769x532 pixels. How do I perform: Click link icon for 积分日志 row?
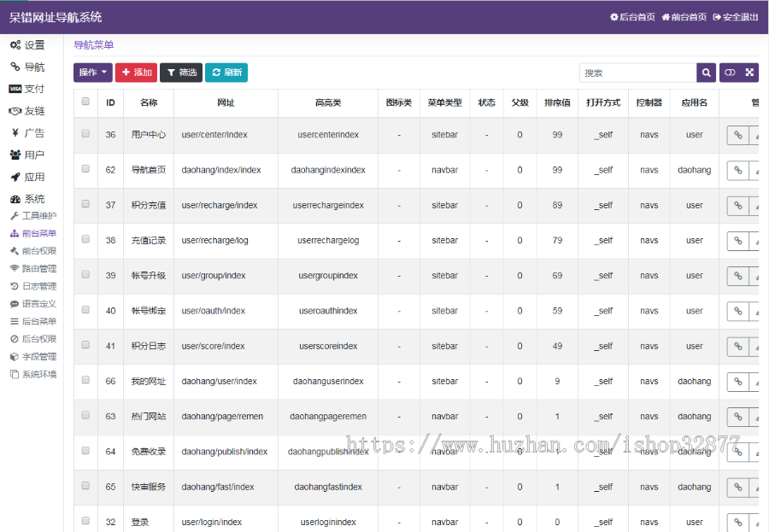click(738, 347)
